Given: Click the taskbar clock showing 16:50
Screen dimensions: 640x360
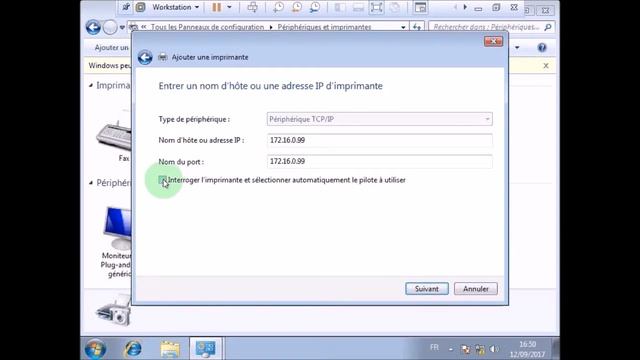Looking at the screenshot, I should [527, 349].
